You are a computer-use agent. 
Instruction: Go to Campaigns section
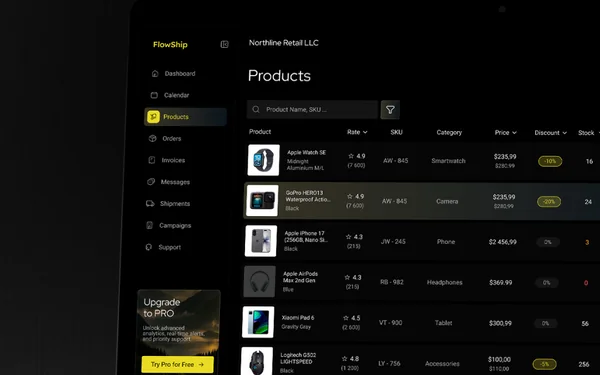tap(175, 225)
